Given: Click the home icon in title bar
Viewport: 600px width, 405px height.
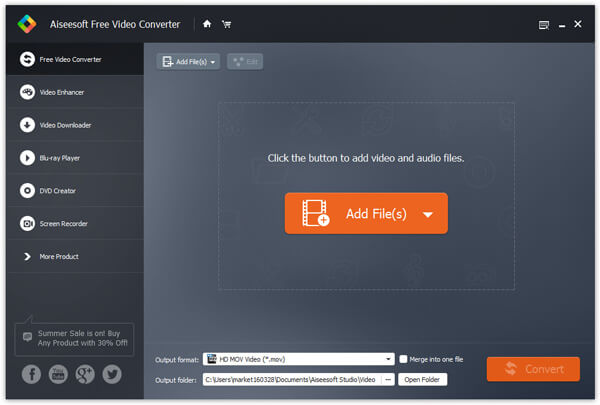Looking at the screenshot, I should [x=207, y=23].
